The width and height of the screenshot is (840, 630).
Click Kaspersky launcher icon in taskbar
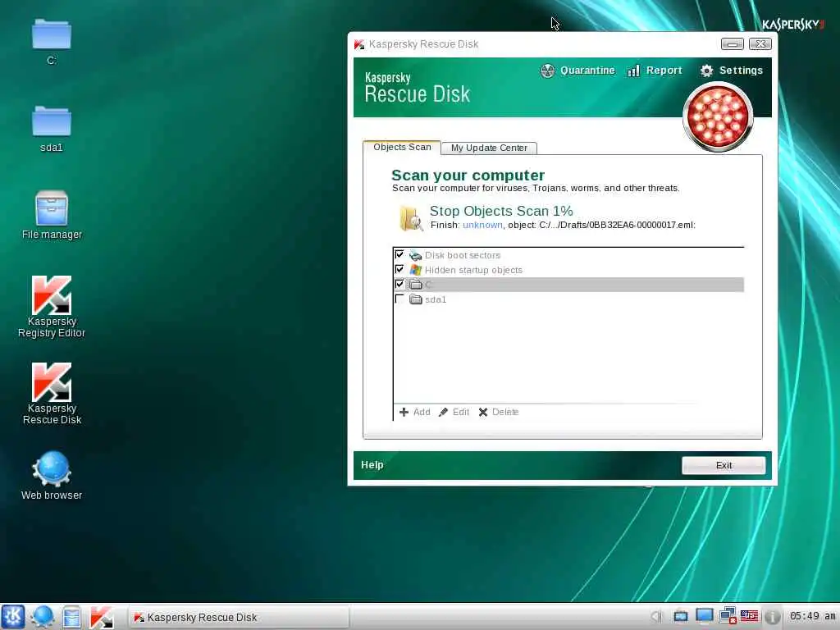pos(101,617)
